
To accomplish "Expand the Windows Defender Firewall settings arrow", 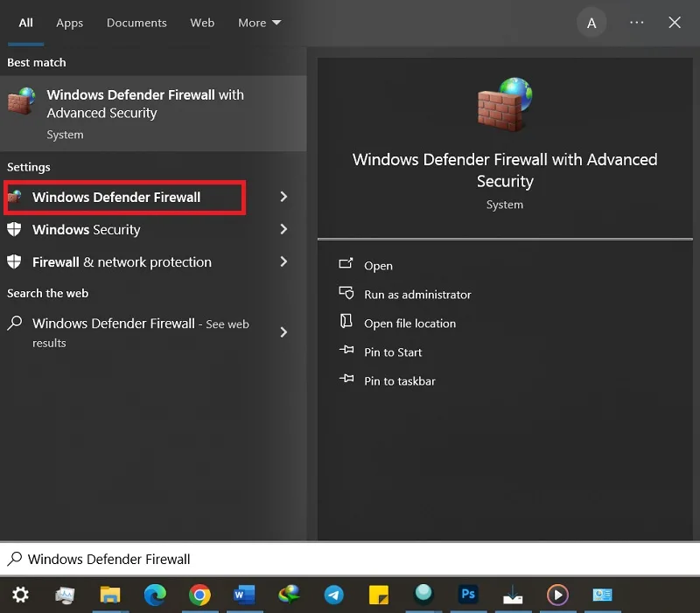I will (x=283, y=197).
